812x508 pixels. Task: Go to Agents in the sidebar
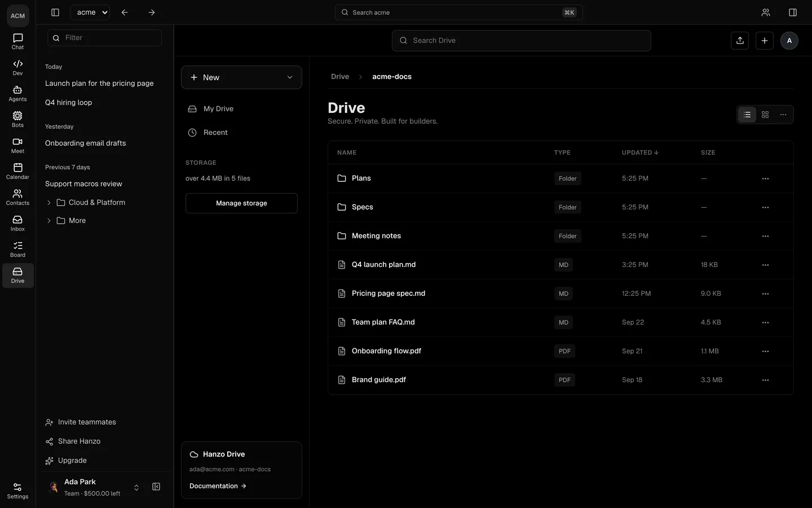(x=17, y=94)
